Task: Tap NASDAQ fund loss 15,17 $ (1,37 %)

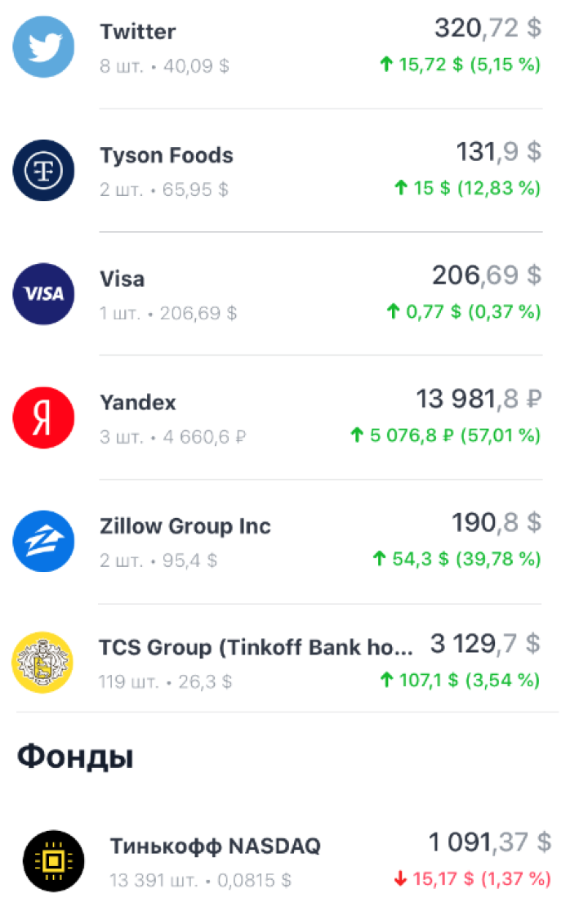Action: coord(473,878)
